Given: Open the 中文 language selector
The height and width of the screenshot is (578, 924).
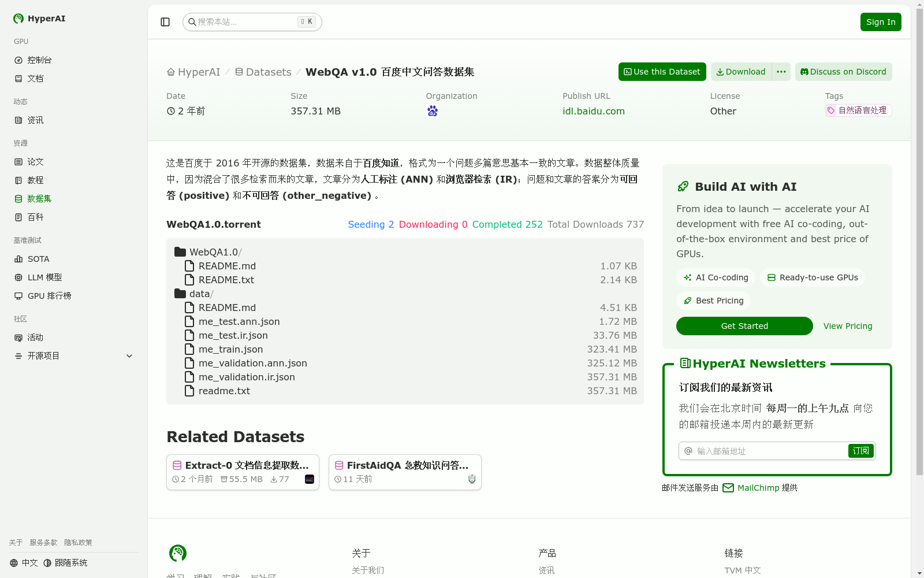Looking at the screenshot, I should tap(24, 563).
